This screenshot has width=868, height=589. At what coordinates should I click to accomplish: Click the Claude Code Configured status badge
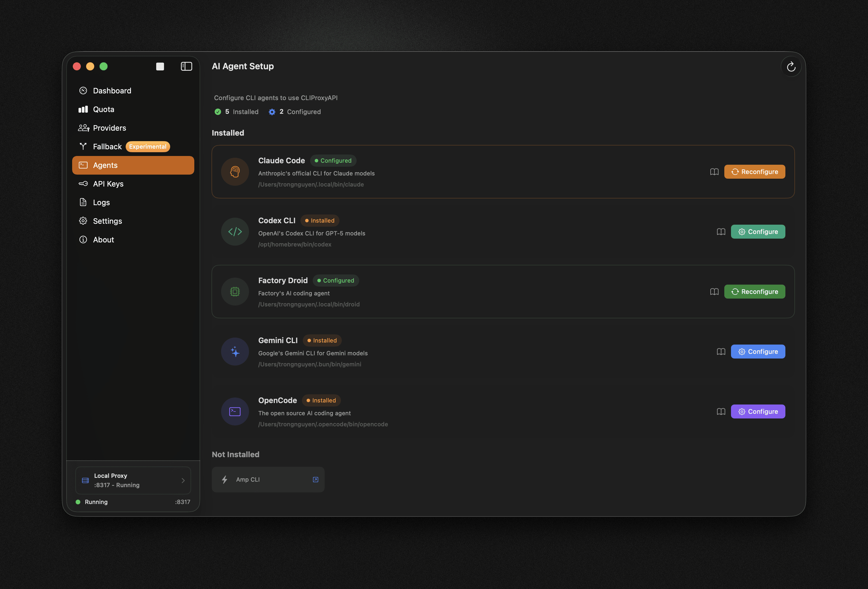tap(333, 161)
